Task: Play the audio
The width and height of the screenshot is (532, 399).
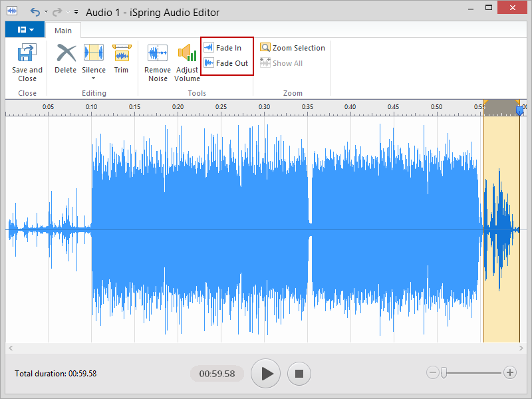Action: click(265, 374)
